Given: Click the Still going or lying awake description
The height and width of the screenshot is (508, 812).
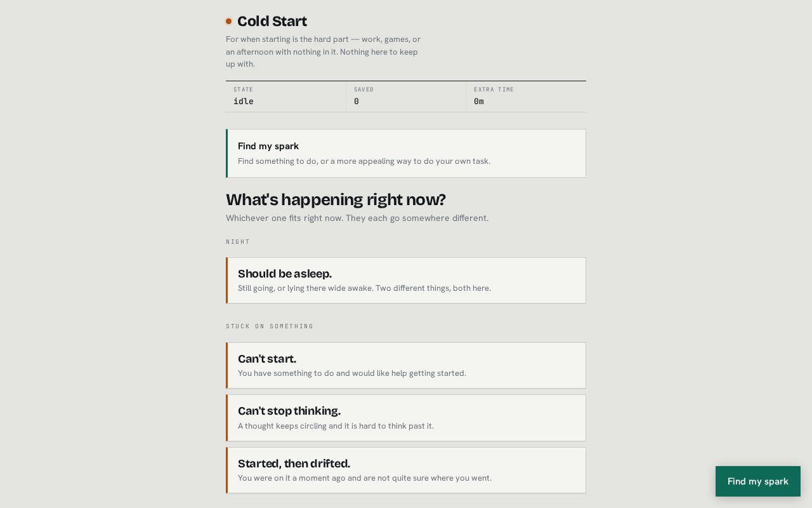Looking at the screenshot, I should tap(364, 288).
